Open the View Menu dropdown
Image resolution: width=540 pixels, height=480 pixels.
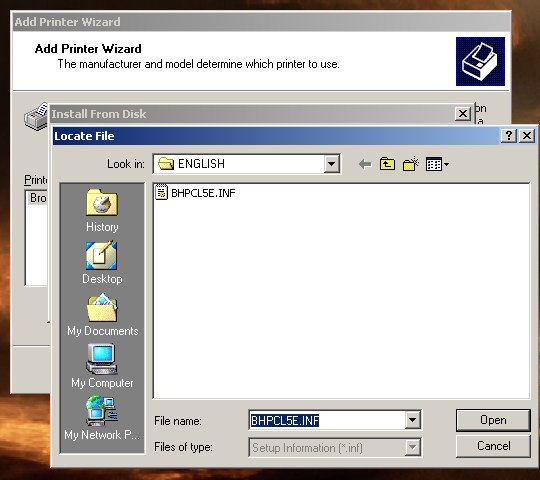click(x=437, y=164)
